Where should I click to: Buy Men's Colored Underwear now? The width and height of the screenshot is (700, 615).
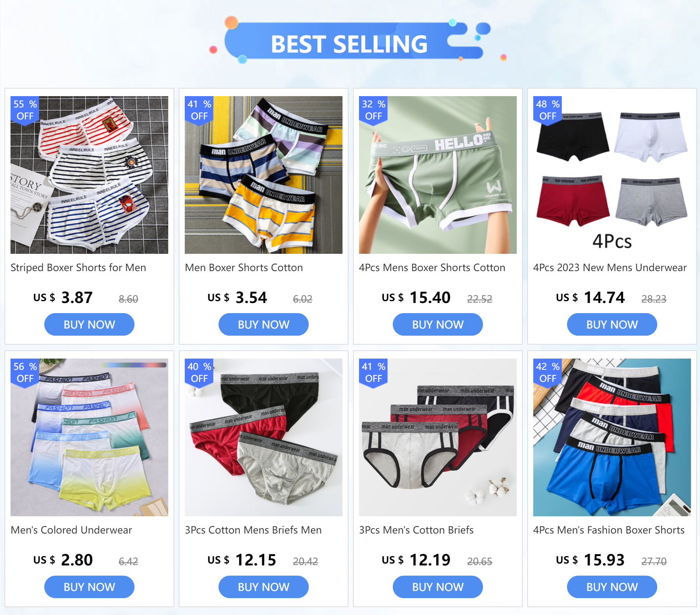pos(89,587)
